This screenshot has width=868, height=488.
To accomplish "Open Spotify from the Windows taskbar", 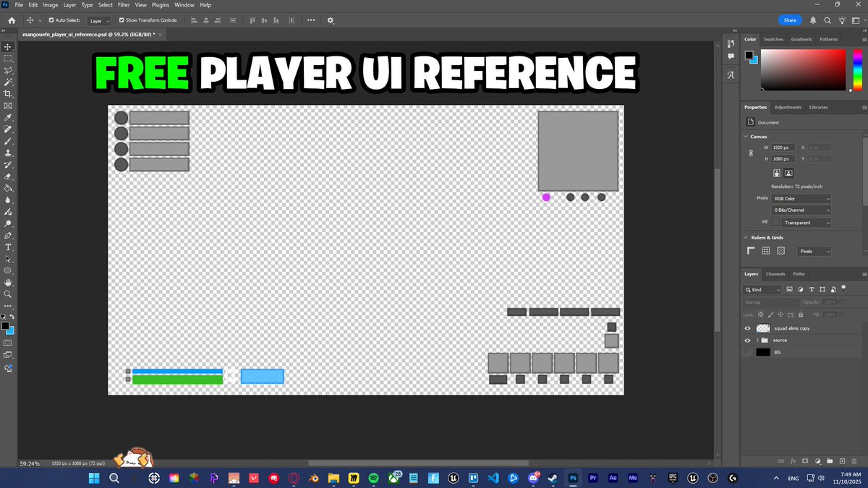I will click(373, 478).
